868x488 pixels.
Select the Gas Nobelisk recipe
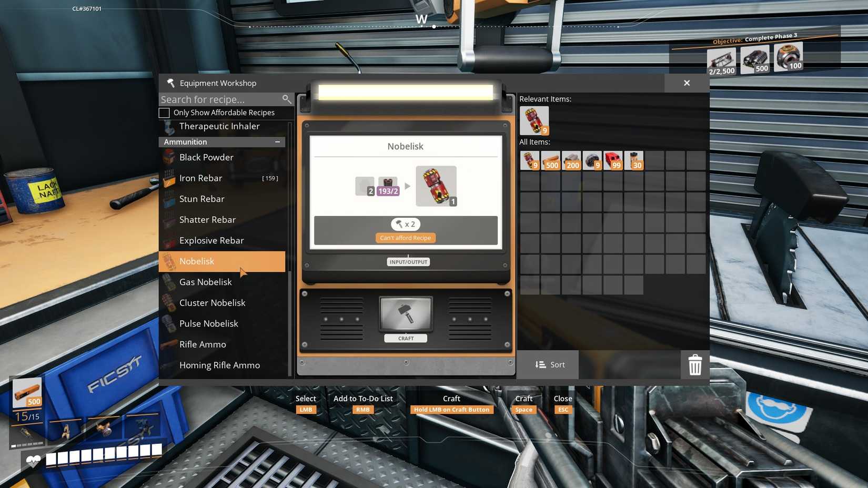pos(205,282)
